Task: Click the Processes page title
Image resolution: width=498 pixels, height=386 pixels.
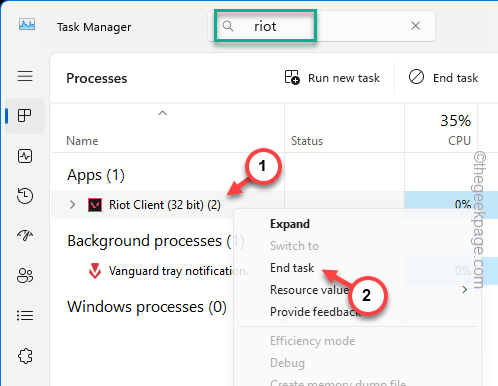Action: 97,78
